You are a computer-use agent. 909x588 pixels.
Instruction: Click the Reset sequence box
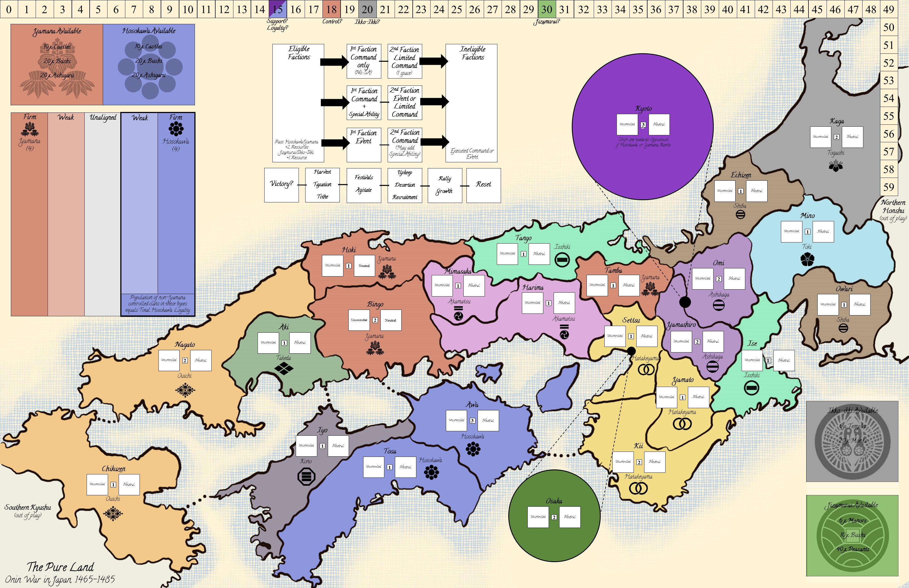tap(484, 184)
